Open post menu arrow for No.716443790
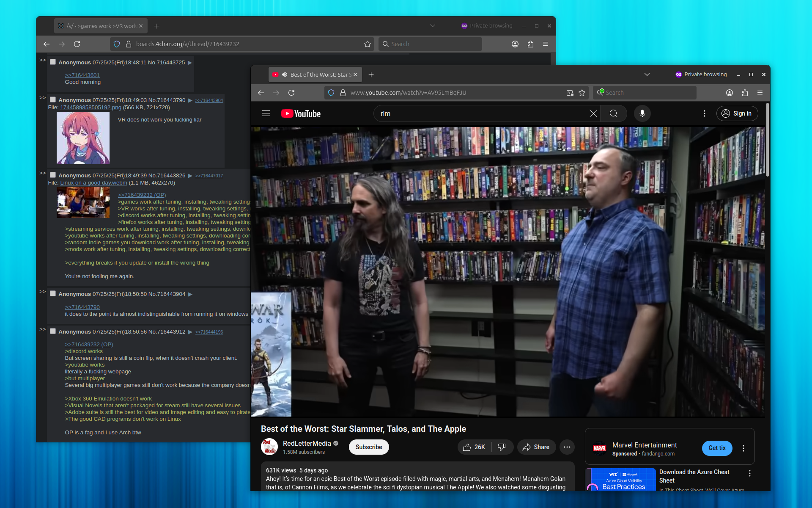This screenshot has height=508, width=812. [x=190, y=100]
